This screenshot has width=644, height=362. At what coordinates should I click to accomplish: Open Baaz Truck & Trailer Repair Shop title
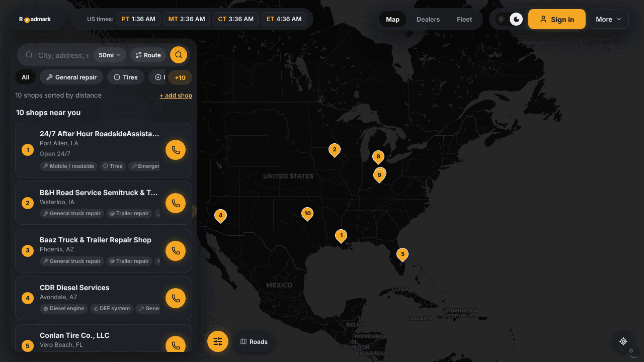pyautogui.click(x=96, y=240)
